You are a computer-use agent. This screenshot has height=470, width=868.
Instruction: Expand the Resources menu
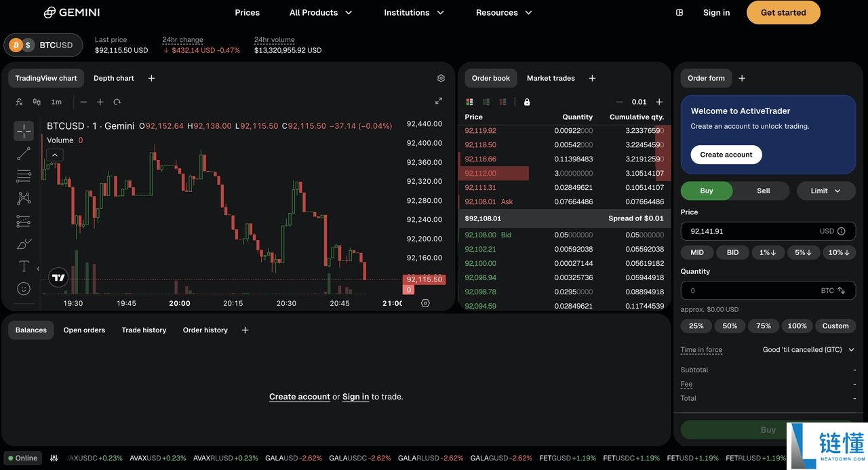pos(504,12)
